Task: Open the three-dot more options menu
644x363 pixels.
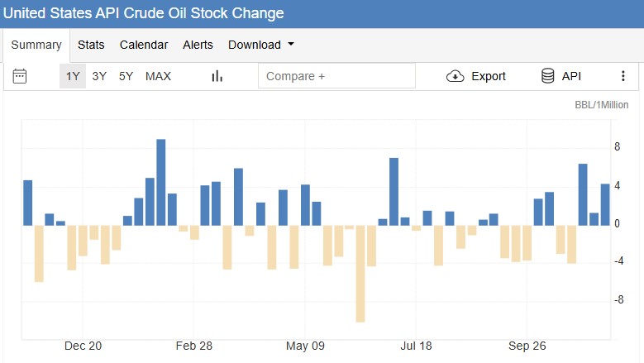Action: (623, 76)
